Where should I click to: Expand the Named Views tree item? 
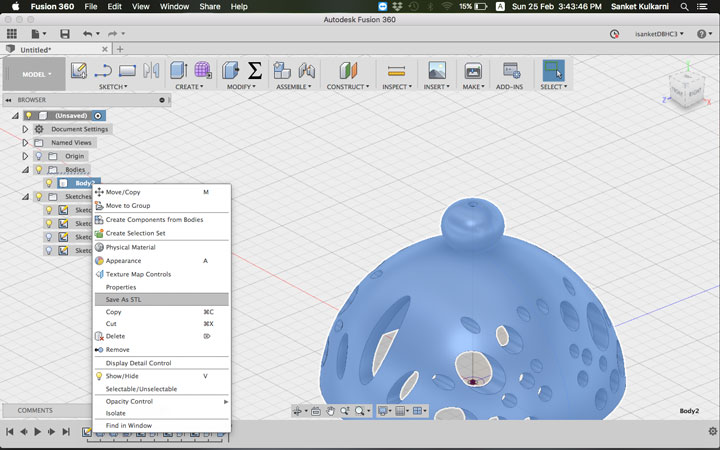coord(25,143)
